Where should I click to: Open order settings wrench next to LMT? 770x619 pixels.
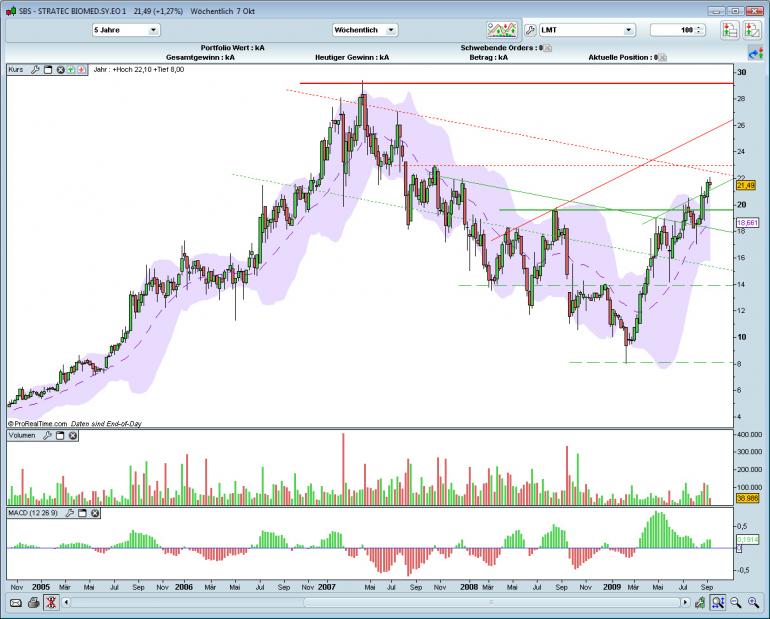click(530, 30)
